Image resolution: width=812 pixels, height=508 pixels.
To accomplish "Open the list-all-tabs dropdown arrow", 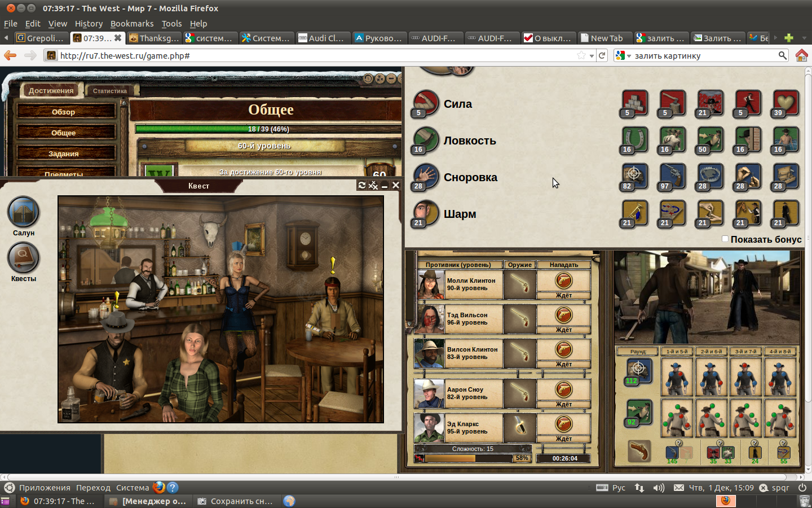I will [804, 38].
